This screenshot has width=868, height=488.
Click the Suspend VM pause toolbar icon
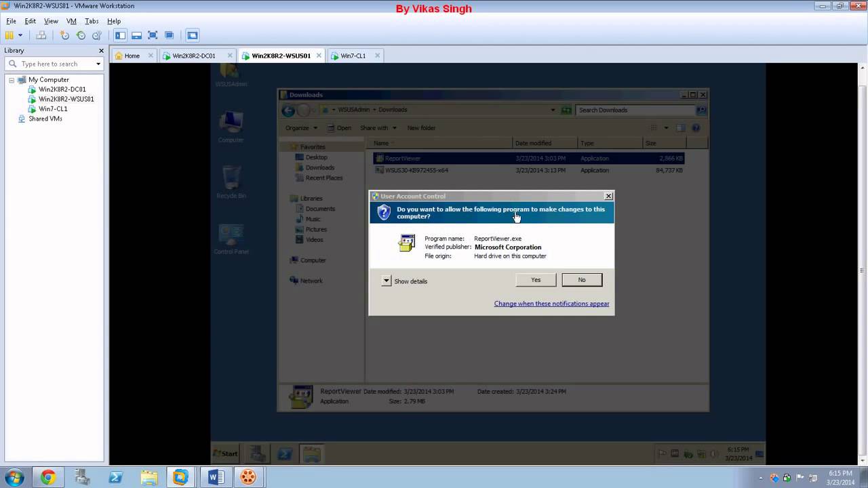9,35
